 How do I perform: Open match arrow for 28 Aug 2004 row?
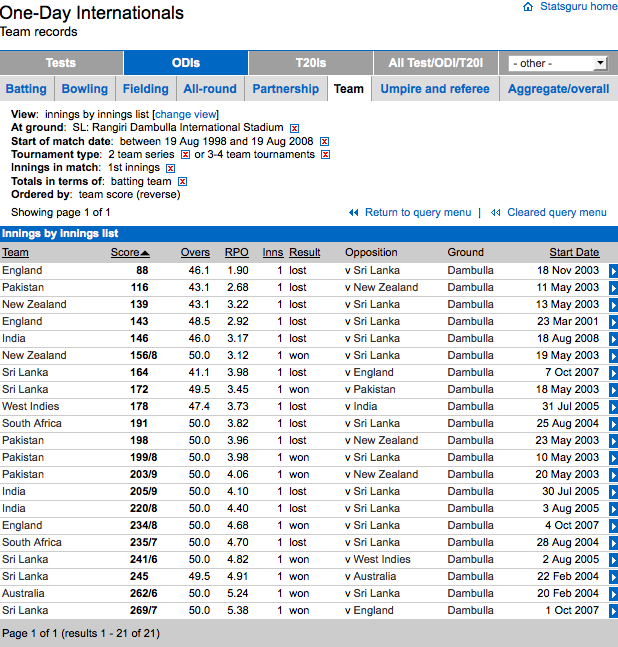click(x=613, y=543)
